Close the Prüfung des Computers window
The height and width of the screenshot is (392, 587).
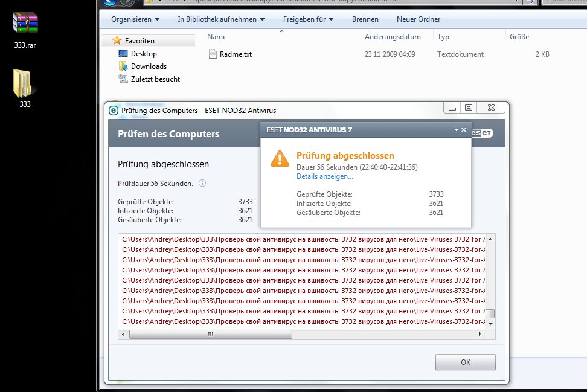coord(491,108)
